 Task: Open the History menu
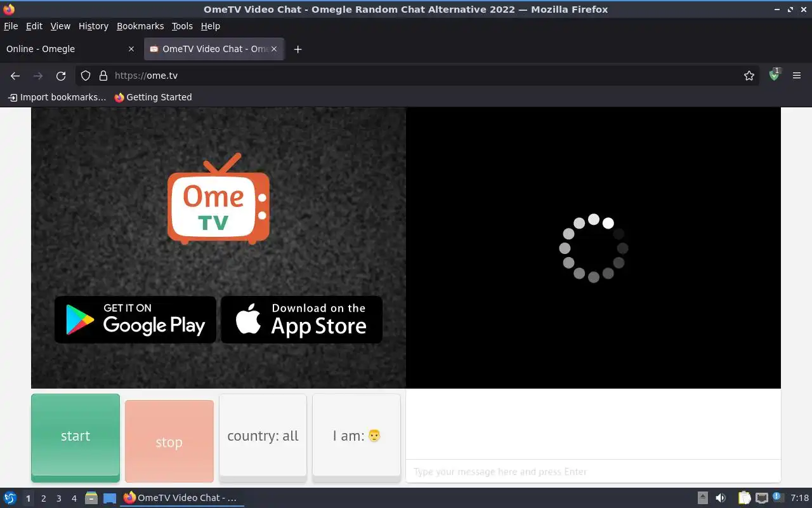point(93,26)
